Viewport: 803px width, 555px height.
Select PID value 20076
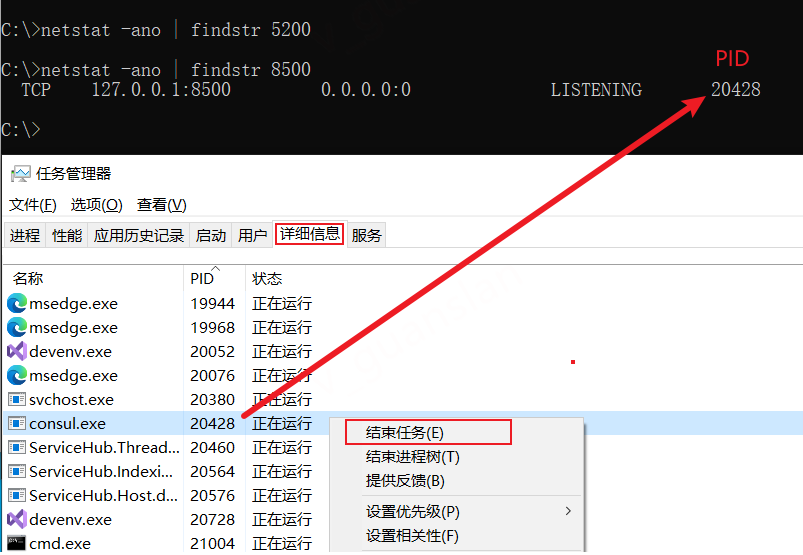pos(213,376)
